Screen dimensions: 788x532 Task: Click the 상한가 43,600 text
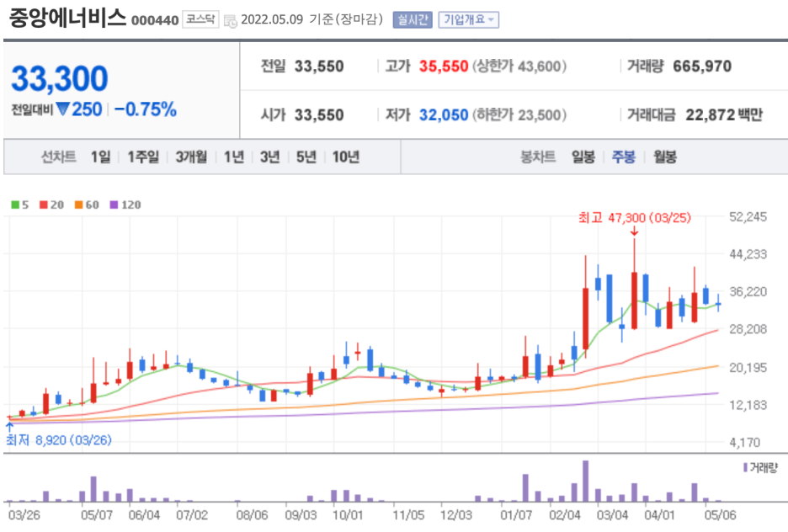[x=519, y=66]
